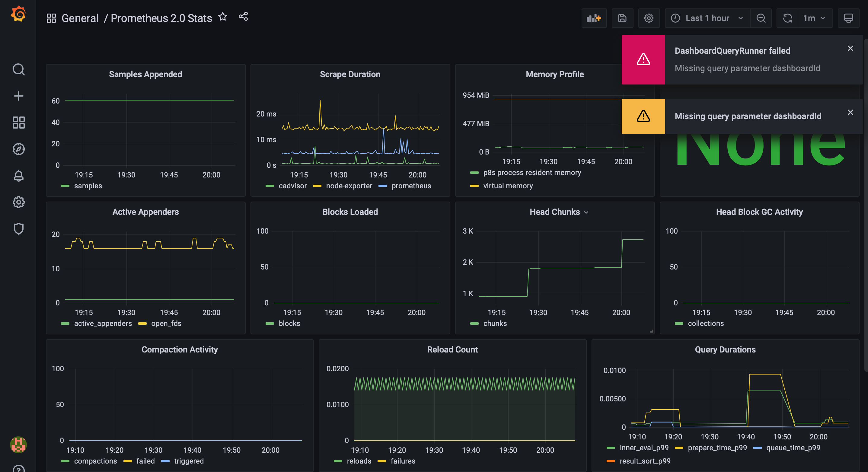Image resolution: width=868 pixels, height=472 pixels.
Task: Open dashboard settings gear in toolbar
Action: click(649, 18)
